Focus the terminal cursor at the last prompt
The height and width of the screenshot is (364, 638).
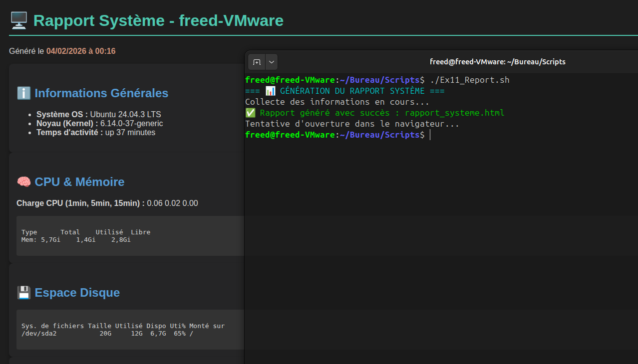point(430,135)
